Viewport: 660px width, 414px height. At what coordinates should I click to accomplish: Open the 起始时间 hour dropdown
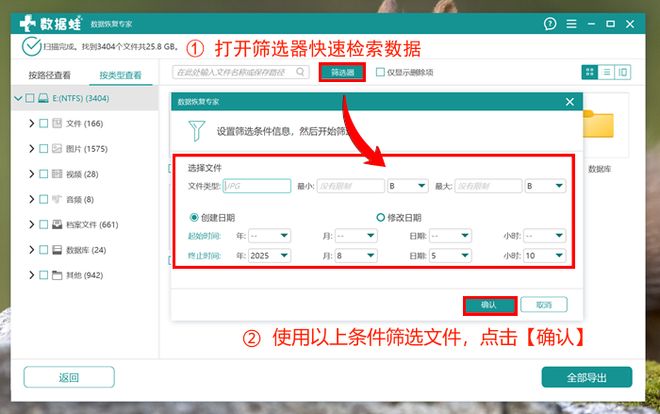coord(545,236)
